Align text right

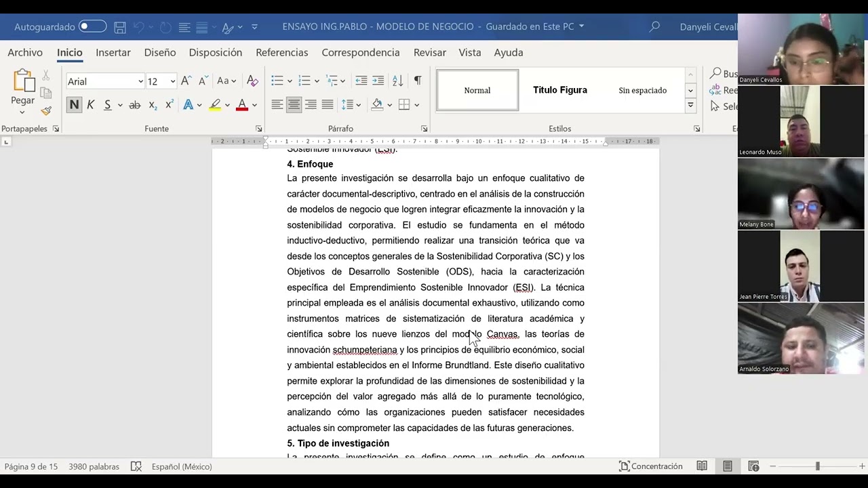pyautogui.click(x=311, y=104)
